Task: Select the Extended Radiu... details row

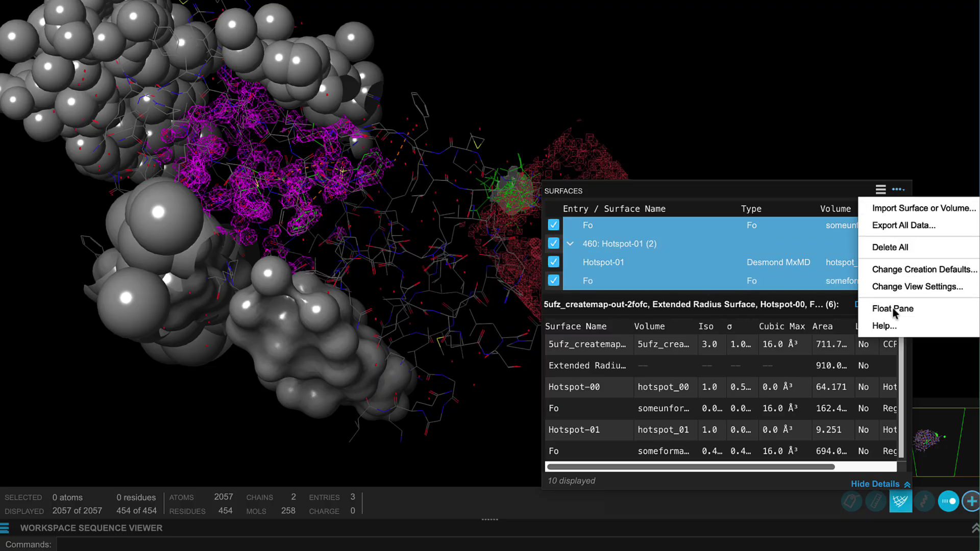Action: (x=587, y=366)
